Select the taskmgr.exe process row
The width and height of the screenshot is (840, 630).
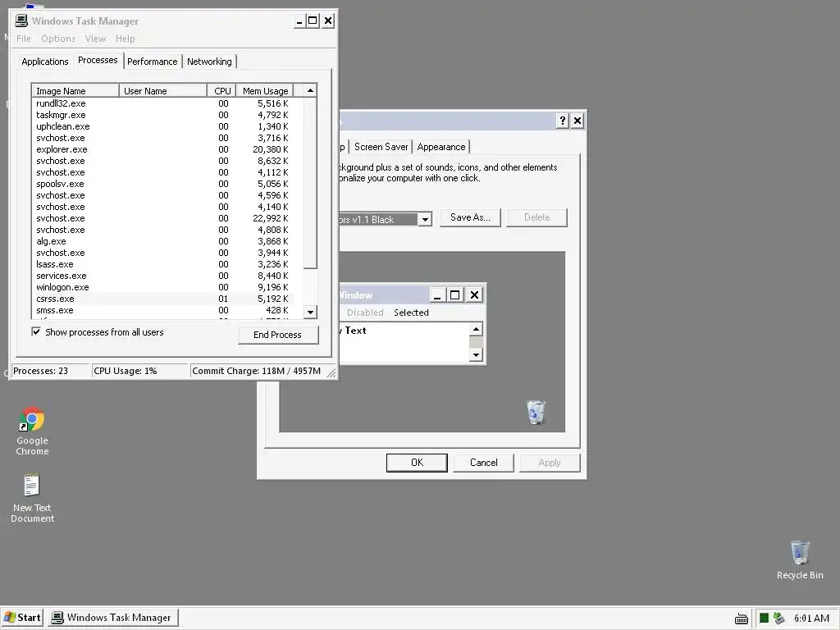163,115
